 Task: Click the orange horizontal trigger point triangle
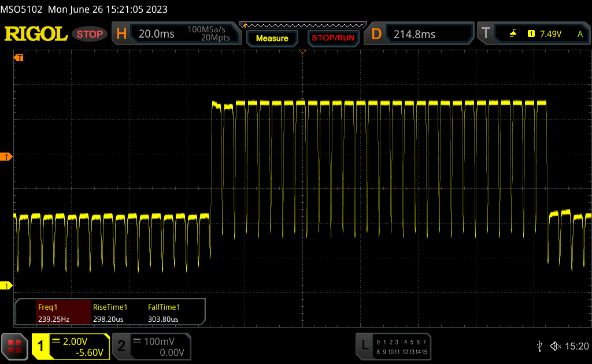point(302,51)
